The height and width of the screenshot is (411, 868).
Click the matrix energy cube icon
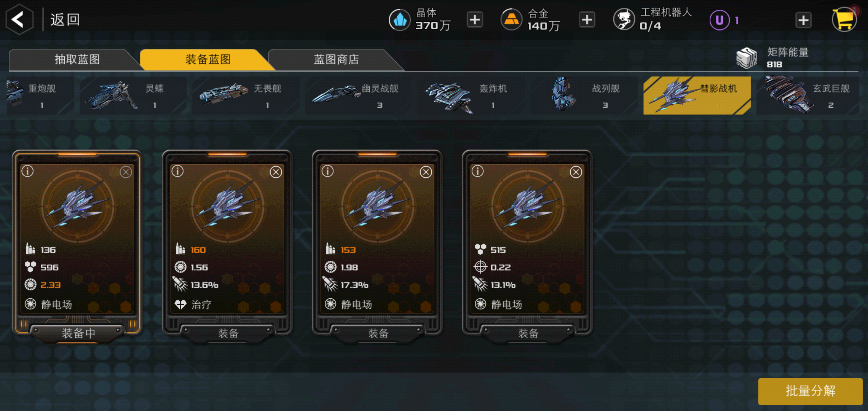click(x=747, y=58)
